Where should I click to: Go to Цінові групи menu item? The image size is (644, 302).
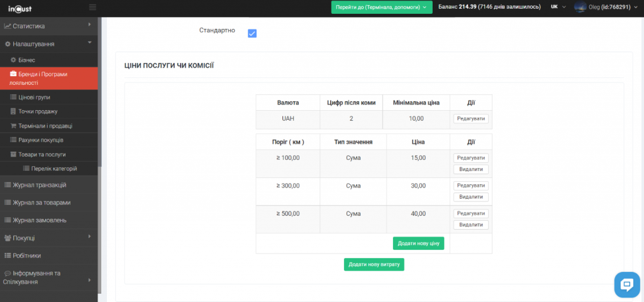click(x=34, y=98)
